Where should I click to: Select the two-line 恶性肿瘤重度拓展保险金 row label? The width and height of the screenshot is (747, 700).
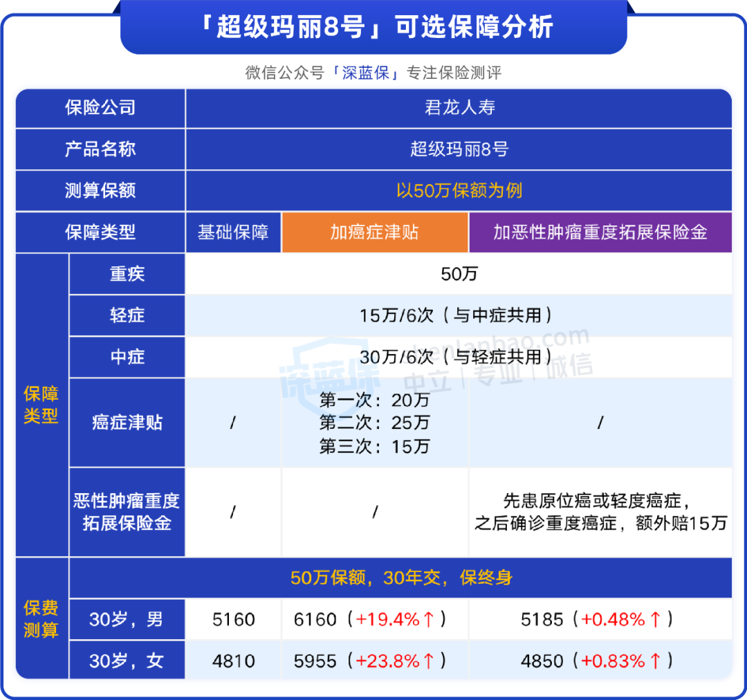(127, 513)
